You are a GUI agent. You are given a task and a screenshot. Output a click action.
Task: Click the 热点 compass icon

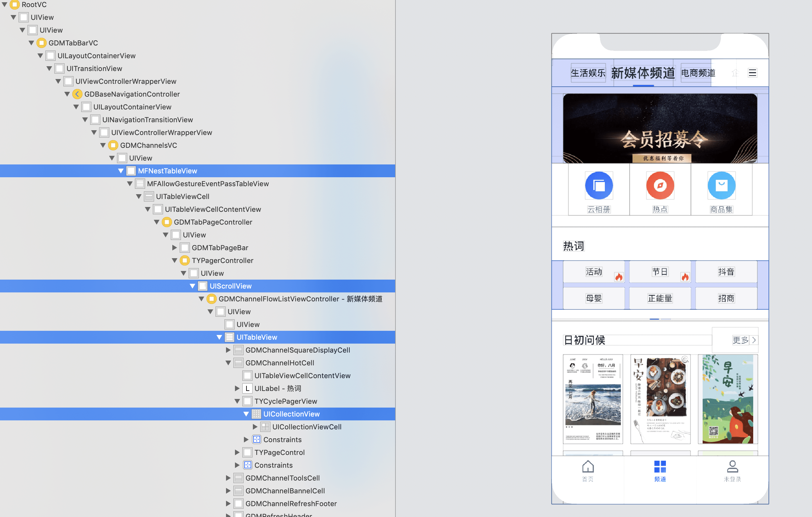660,185
